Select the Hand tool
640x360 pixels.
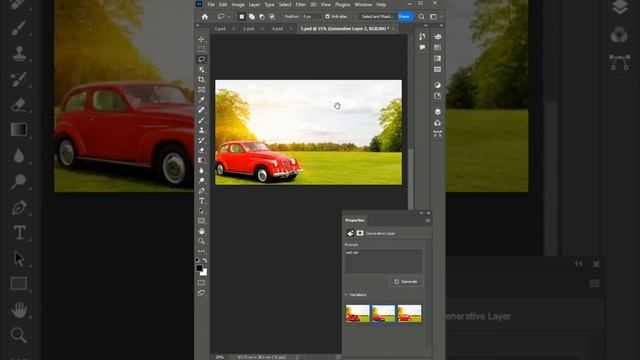201,231
